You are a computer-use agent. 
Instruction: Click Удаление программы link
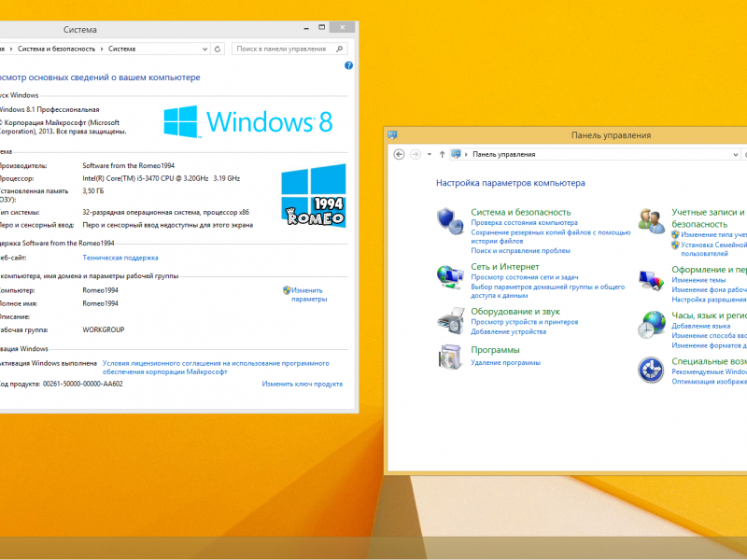coord(505,363)
